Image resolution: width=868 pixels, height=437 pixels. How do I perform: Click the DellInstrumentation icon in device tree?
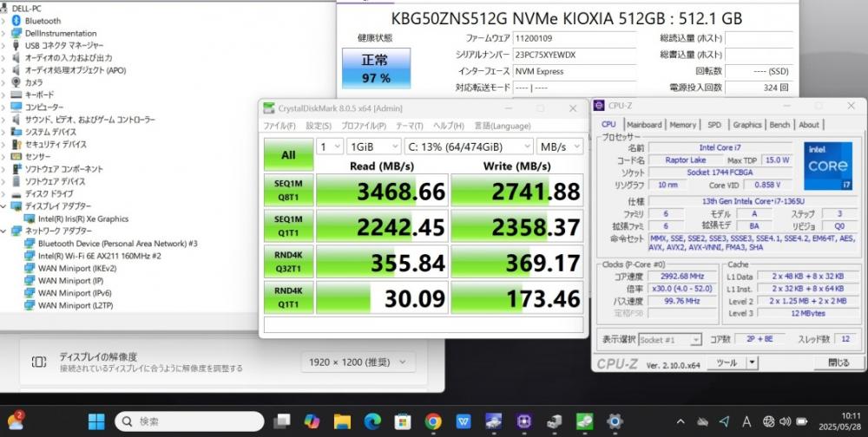tap(16, 33)
